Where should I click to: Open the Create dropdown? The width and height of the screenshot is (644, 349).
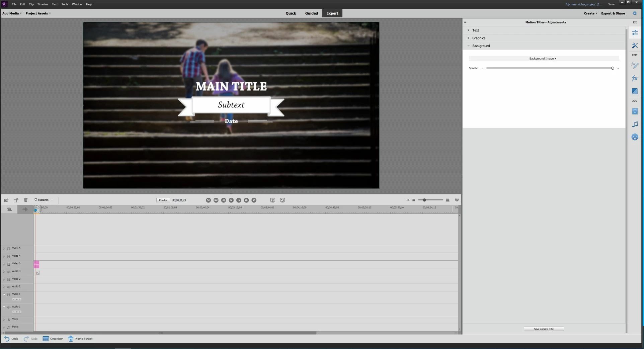click(590, 13)
